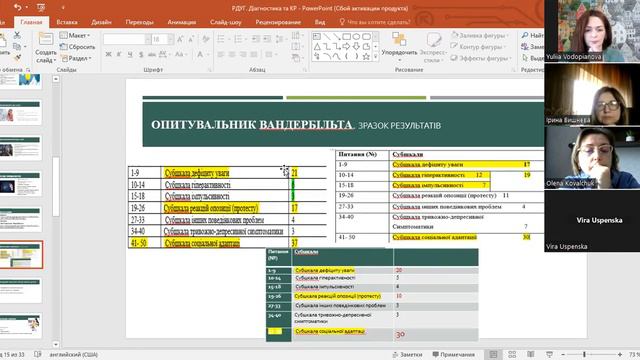
Task: Open Эффекты фигуры shape effects dropdown
Action: [x=481, y=58]
